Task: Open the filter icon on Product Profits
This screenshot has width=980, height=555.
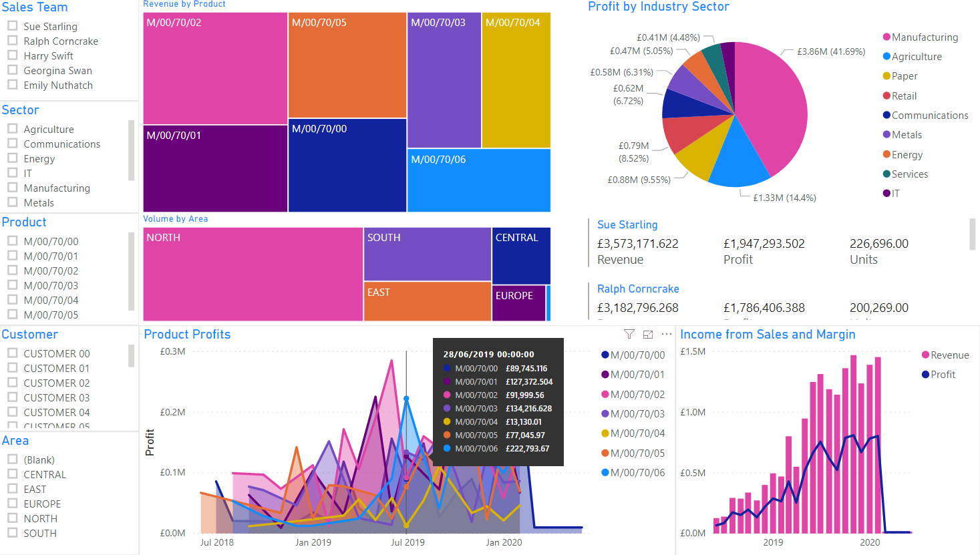Action: pos(629,334)
